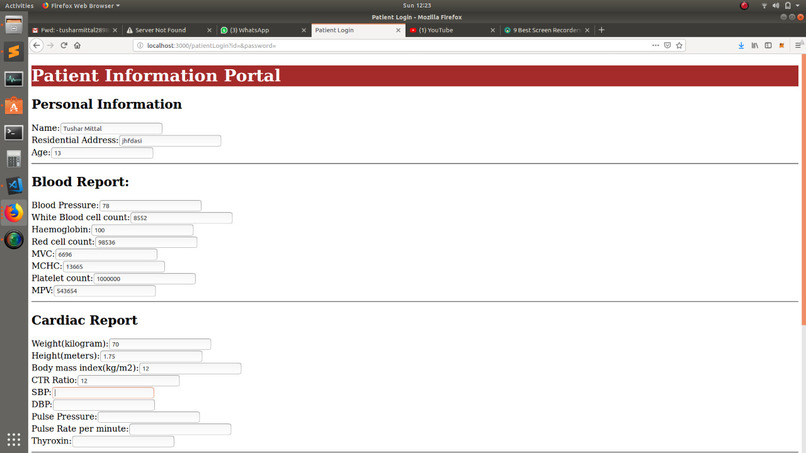Viewport: 806px width, 453px height.
Task: Close the Patient Login tab
Action: tap(398, 30)
